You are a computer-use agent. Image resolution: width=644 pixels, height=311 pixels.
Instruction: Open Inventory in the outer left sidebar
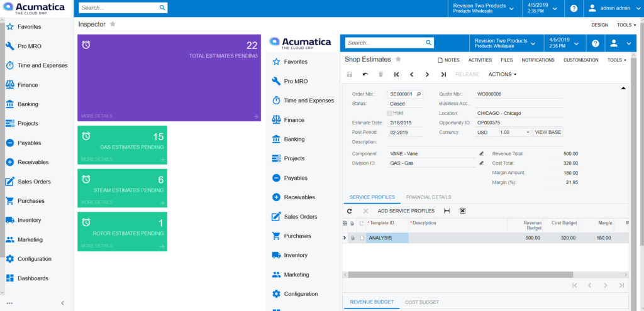[x=24, y=220]
